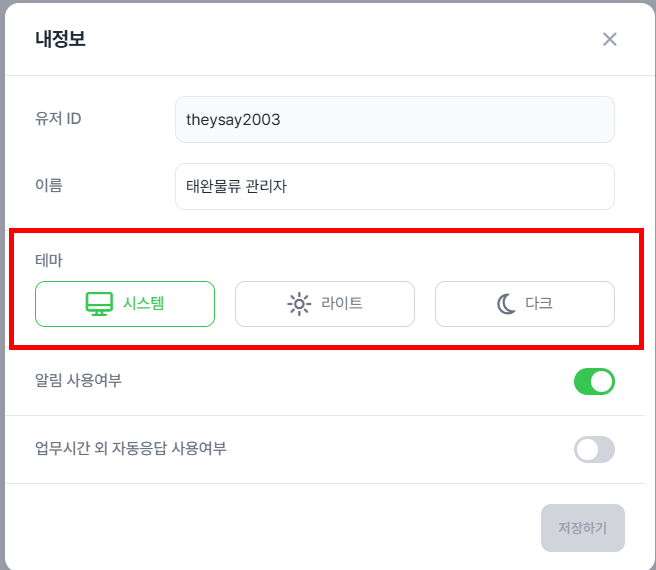
Task: Click the 내정보 dialog title
Action: pos(60,39)
